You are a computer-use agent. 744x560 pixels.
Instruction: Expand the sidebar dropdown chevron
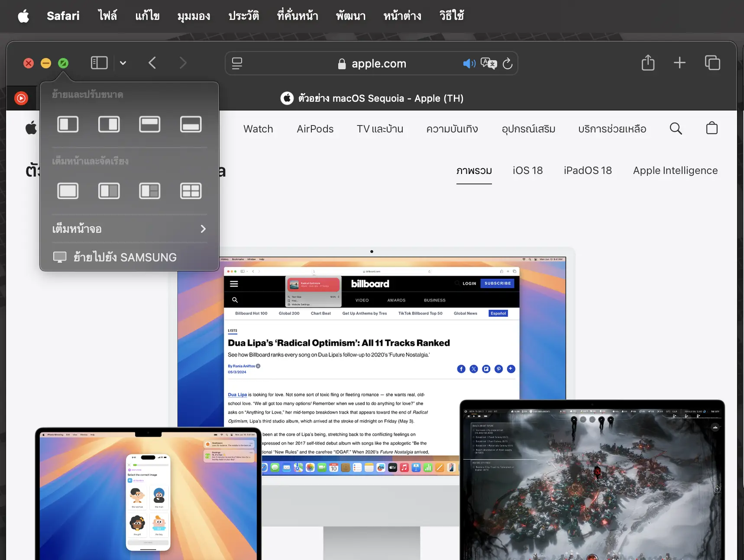123,63
